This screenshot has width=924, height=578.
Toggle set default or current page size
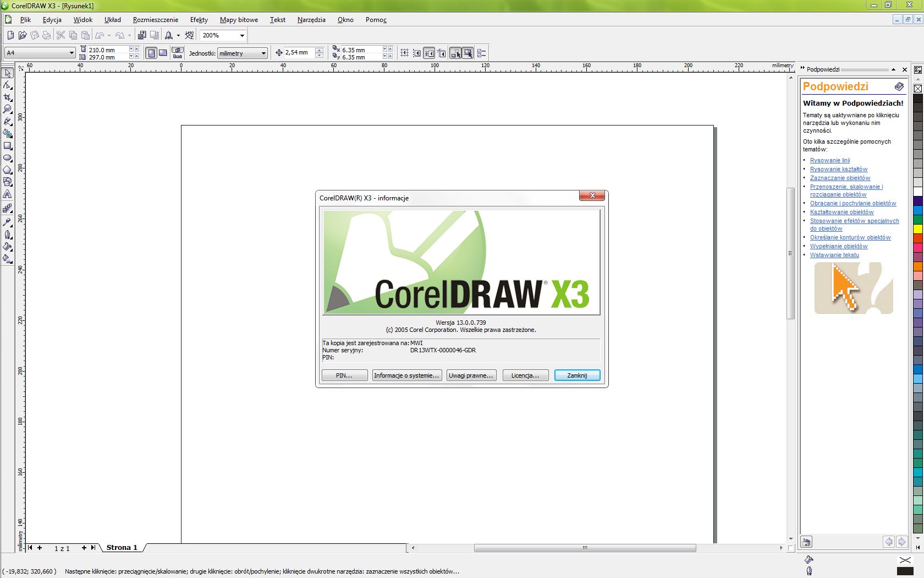coord(178,53)
